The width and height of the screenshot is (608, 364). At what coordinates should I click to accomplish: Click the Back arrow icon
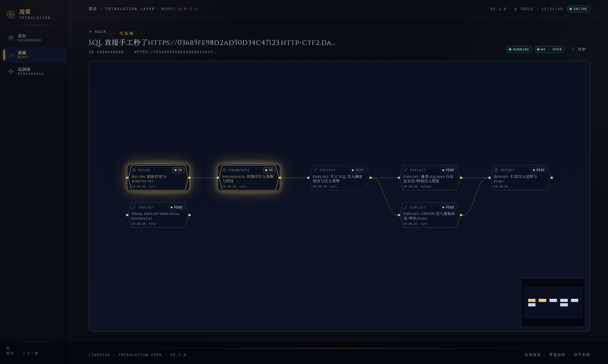pyautogui.click(x=91, y=32)
